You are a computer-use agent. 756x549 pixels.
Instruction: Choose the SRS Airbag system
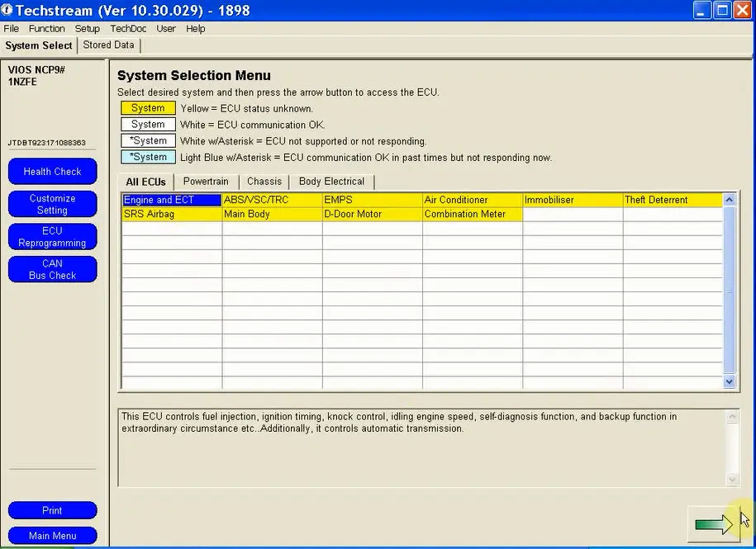click(171, 214)
